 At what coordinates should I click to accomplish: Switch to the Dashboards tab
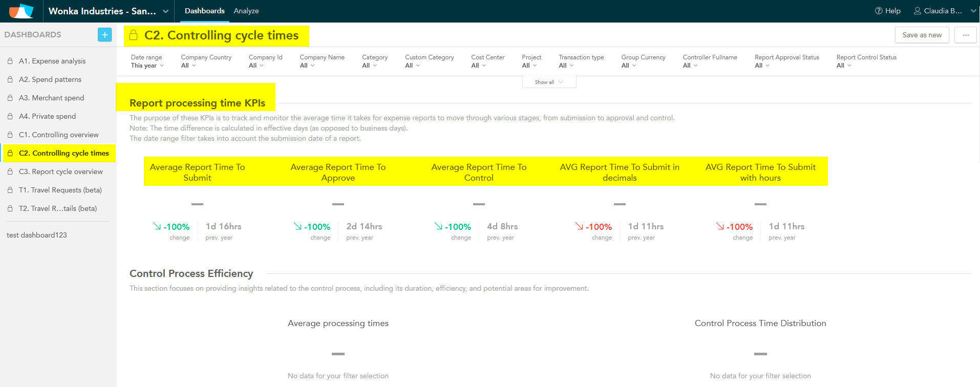point(204,11)
